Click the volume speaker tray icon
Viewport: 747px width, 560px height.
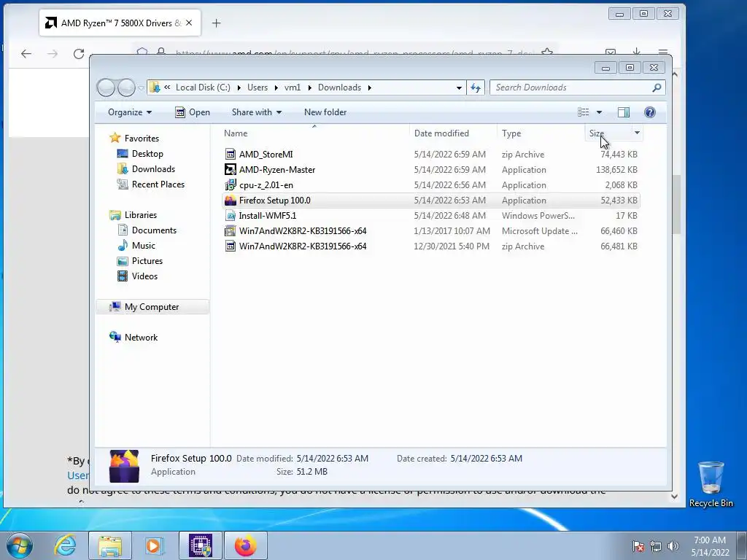pyautogui.click(x=673, y=545)
